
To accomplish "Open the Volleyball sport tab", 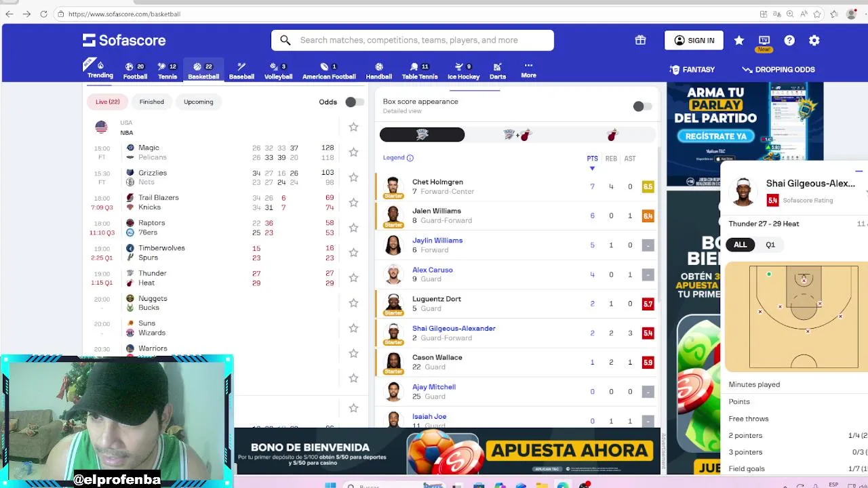I will (x=278, y=70).
